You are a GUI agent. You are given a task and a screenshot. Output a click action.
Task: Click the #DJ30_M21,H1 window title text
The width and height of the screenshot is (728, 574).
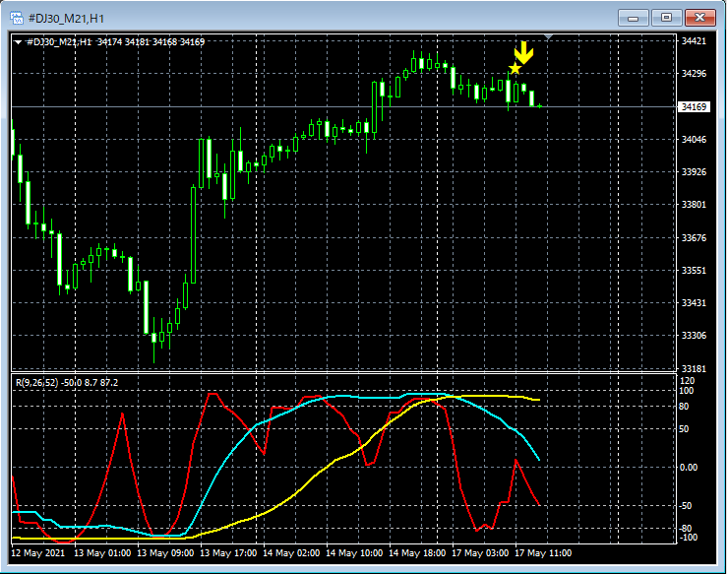pyautogui.click(x=66, y=19)
